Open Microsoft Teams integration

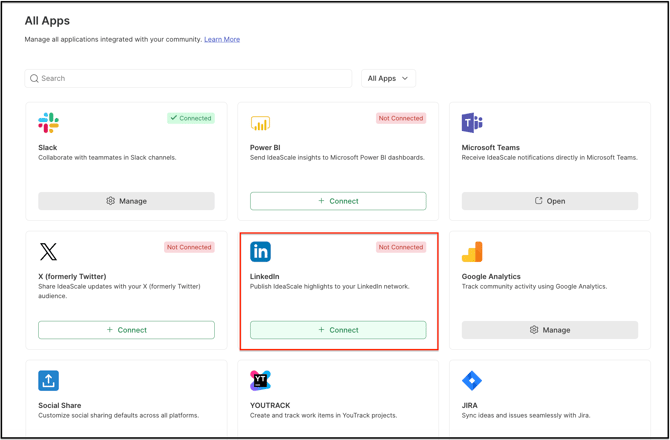pos(550,201)
